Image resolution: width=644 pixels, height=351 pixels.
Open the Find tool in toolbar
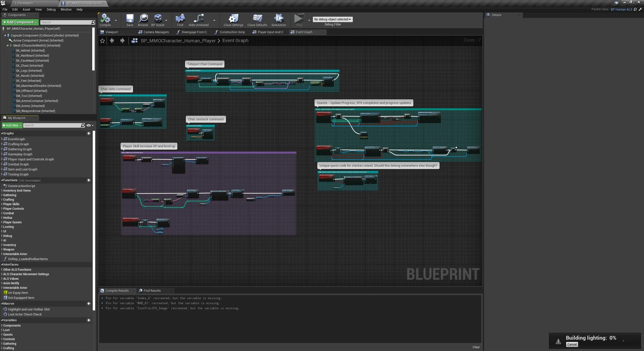click(x=180, y=19)
